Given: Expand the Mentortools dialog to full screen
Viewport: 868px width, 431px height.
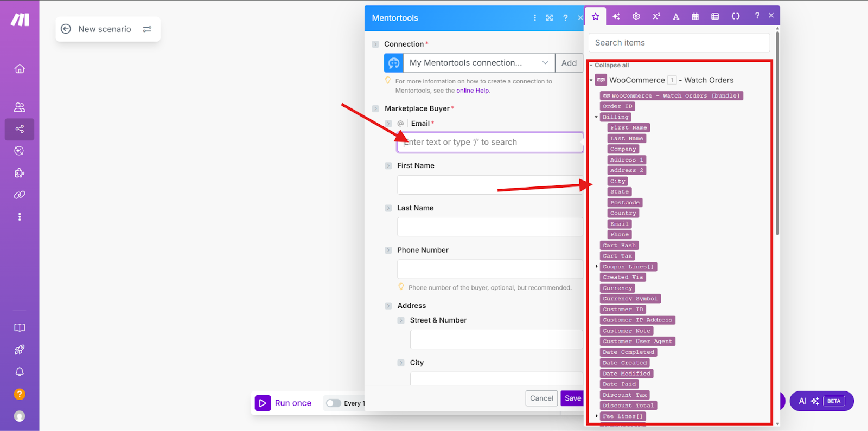Looking at the screenshot, I should [550, 18].
